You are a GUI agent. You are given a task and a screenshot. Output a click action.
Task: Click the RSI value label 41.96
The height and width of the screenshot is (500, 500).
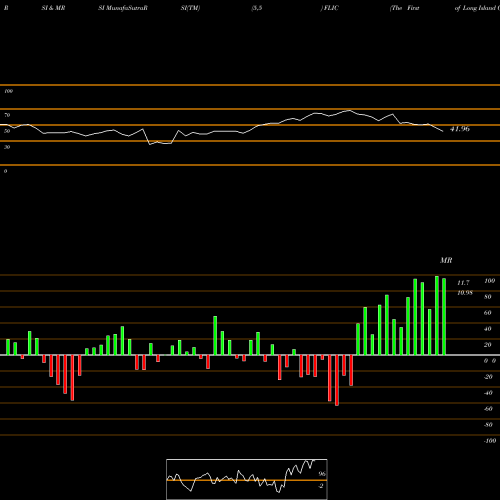click(x=460, y=129)
